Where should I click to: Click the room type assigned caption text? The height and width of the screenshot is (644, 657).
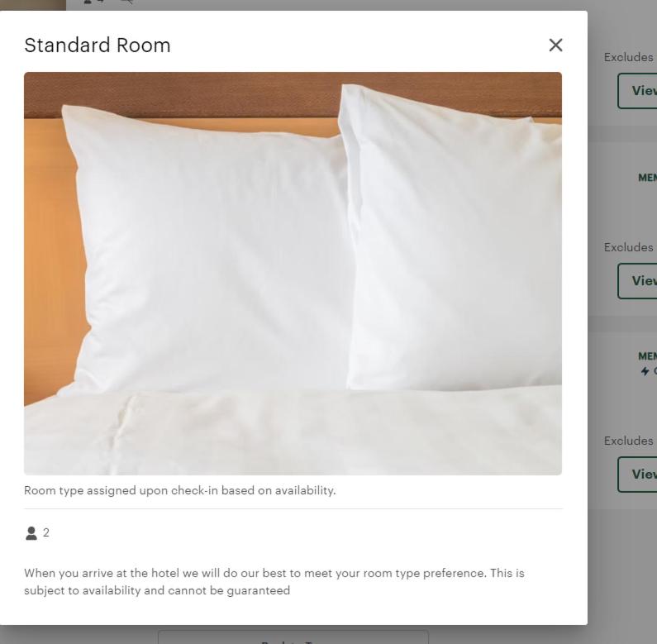pyautogui.click(x=180, y=490)
